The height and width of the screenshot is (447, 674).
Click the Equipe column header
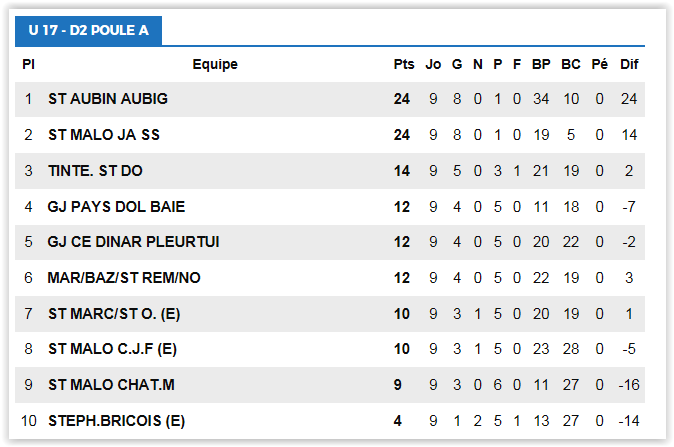pos(215,65)
